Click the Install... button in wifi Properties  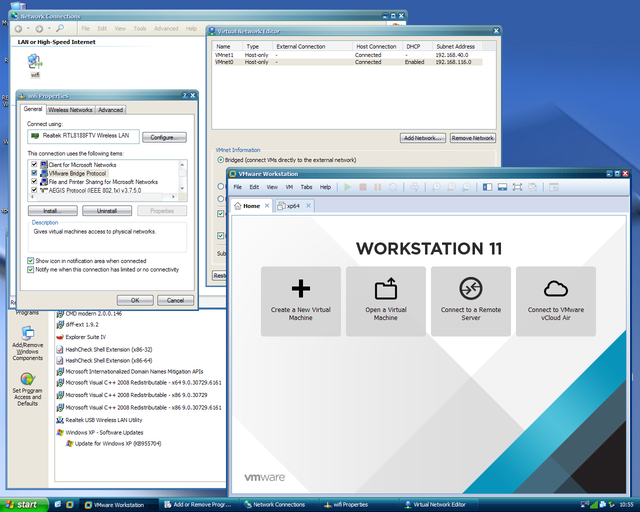(x=53, y=211)
